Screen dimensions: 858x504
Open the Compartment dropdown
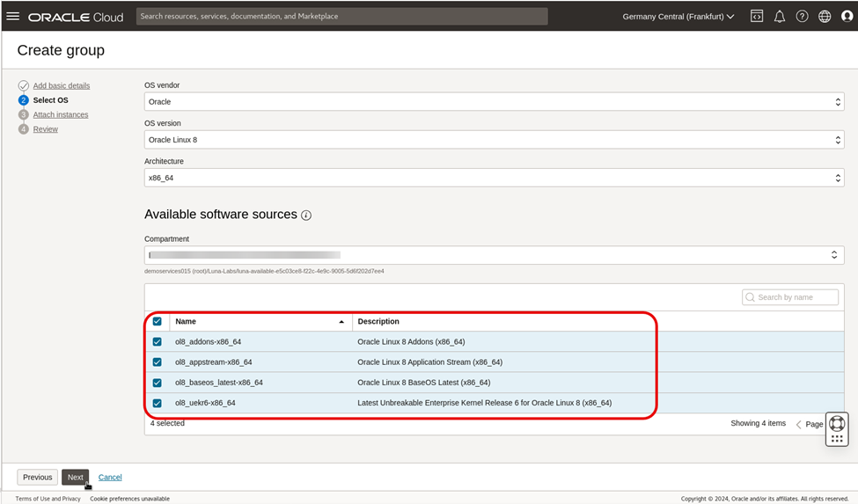(494, 255)
